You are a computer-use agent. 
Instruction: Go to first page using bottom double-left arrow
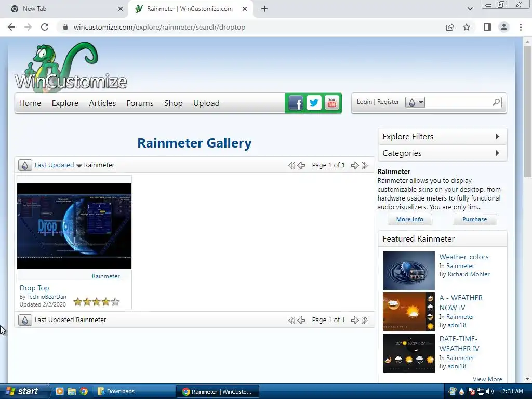[x=292, y=320]
